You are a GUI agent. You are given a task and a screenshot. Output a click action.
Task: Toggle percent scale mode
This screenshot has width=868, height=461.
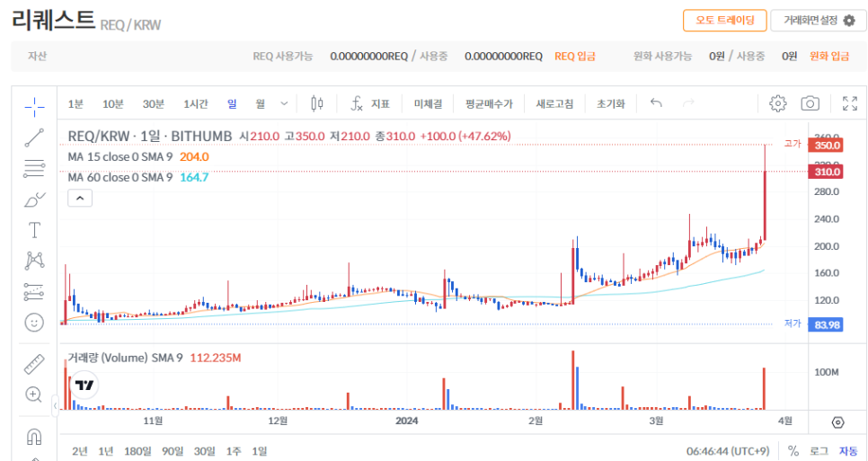[x=793, y=451]
